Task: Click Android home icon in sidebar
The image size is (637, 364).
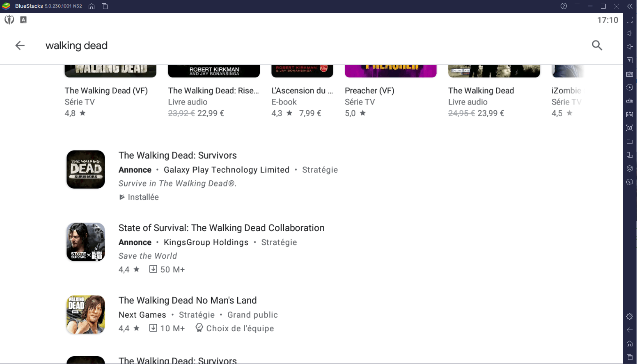Action: click(630, 344)
